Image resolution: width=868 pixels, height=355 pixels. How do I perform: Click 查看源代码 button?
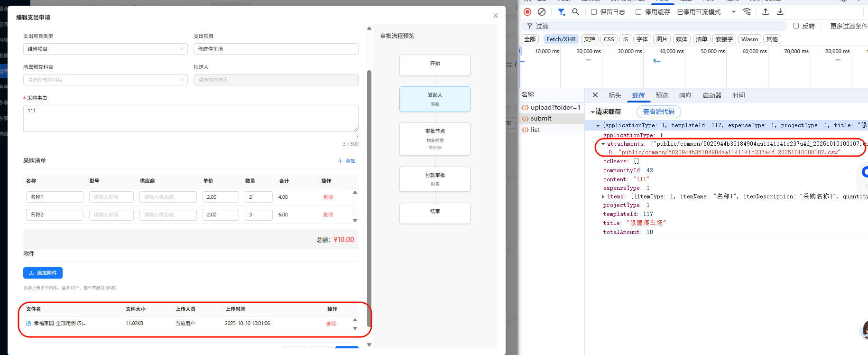(x=658, y=112)
